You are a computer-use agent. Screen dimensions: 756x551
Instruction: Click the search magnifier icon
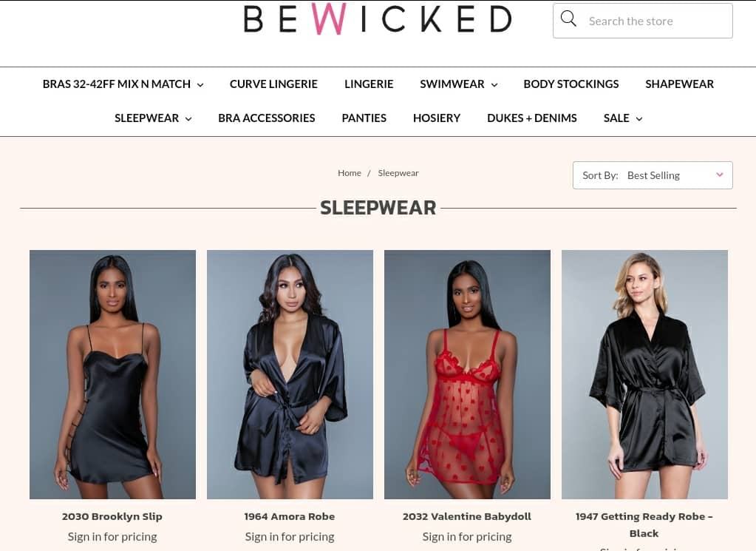[568, 19]
